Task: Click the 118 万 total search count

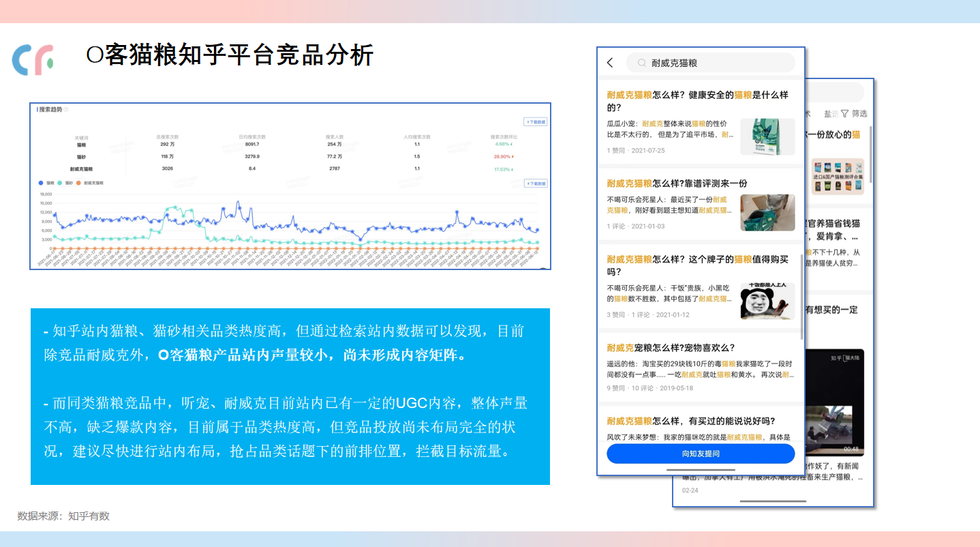Action: click(x=167, y=156)
